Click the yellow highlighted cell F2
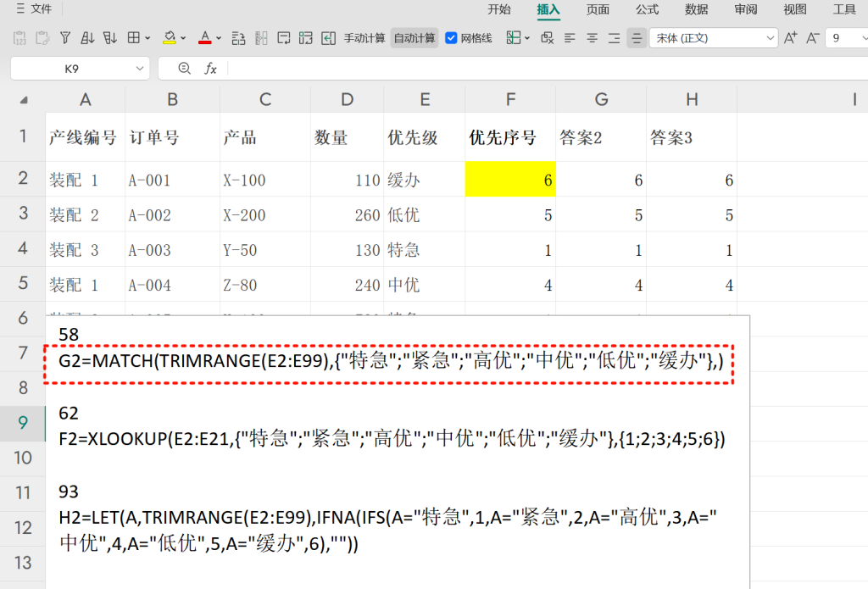The height and width of the screenshot is (589, 868). pos(510,180)
